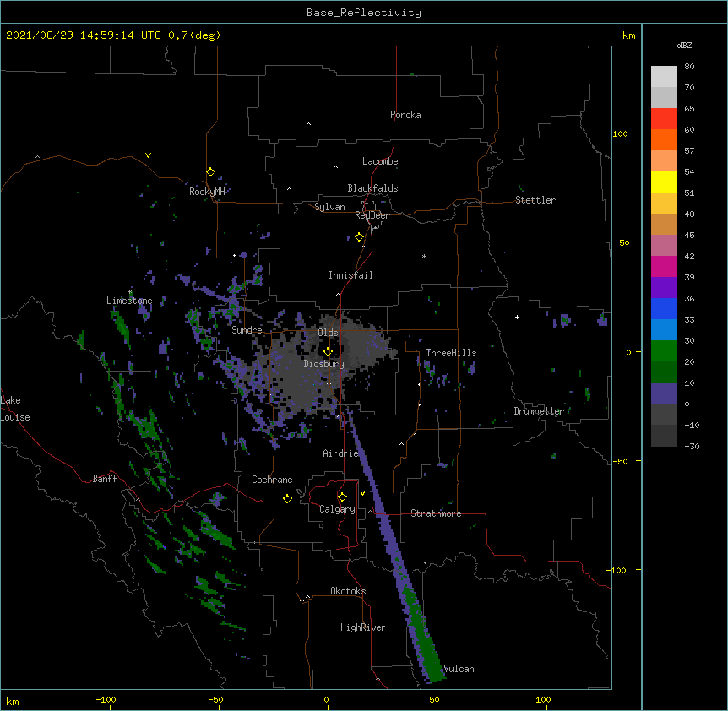This screenshot has height=711, width=728.
Task: Click the yellow diamond marker below Cochrane
Action: (x=287, y=498)
